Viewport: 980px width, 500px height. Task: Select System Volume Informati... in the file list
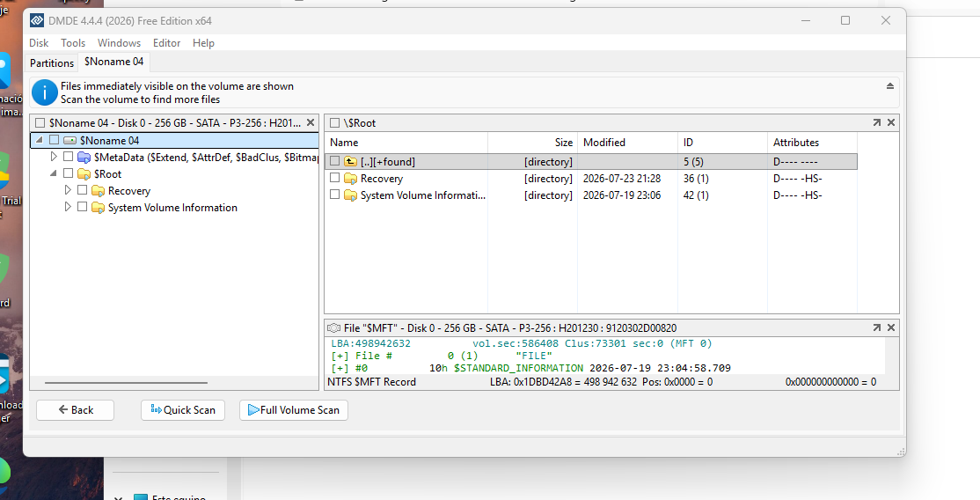(x=422, y=196)
